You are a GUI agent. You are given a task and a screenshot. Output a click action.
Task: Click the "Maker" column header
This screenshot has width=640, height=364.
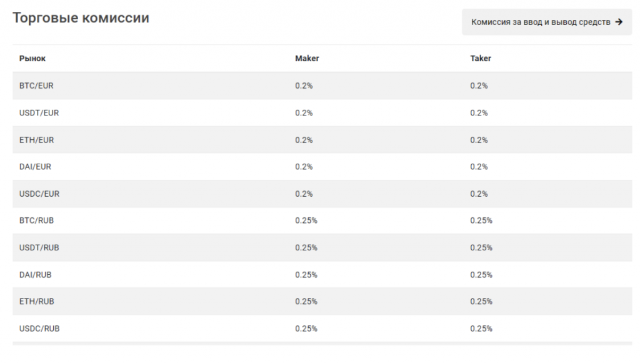tap(307, 59)
